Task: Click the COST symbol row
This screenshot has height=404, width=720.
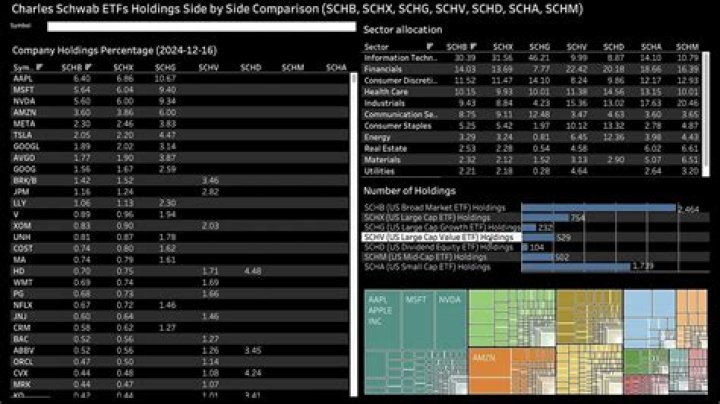Action: (179, 248)
